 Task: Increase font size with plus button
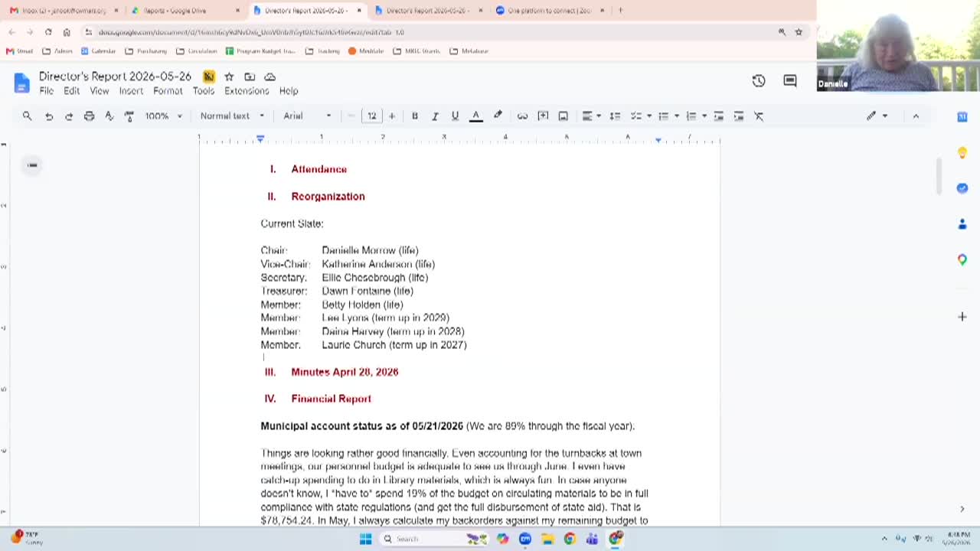pyautogui.click(x=392, y=116)
